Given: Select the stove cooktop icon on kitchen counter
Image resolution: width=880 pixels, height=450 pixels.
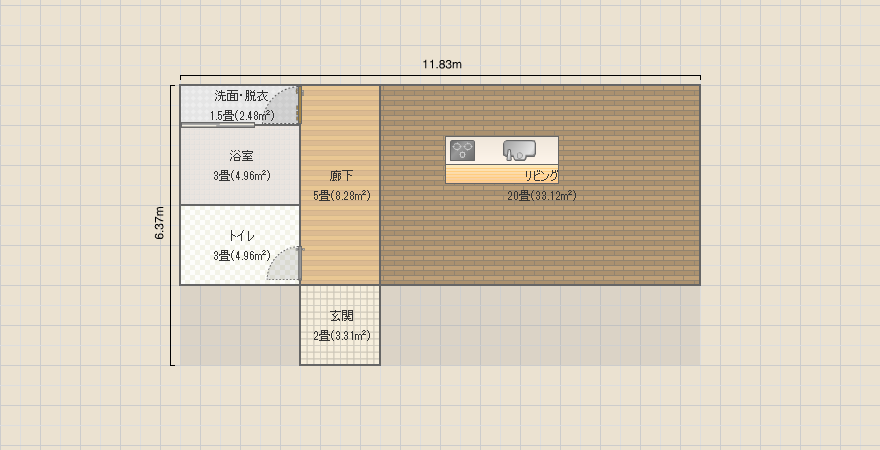Looking at the screenshot, I should 462,150.
